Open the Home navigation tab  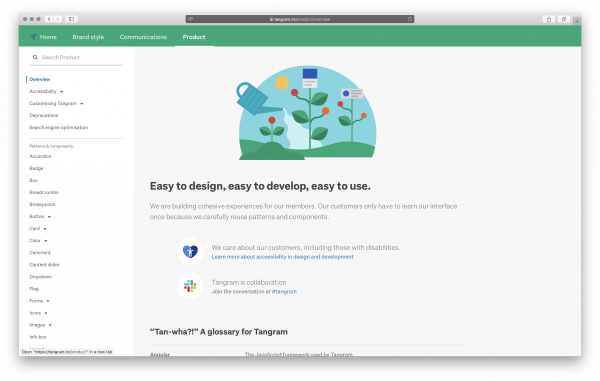48,37
